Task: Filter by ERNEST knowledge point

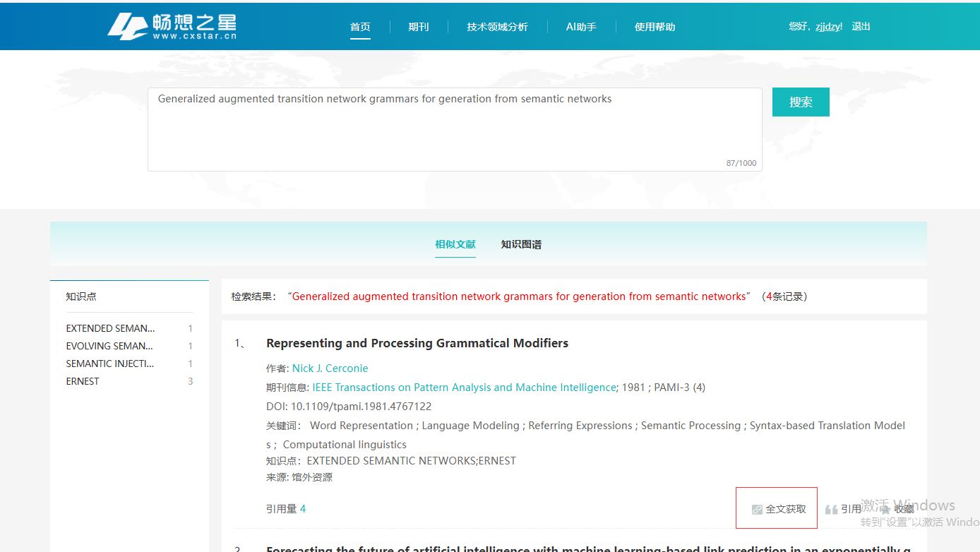Action: coord(83,381)
